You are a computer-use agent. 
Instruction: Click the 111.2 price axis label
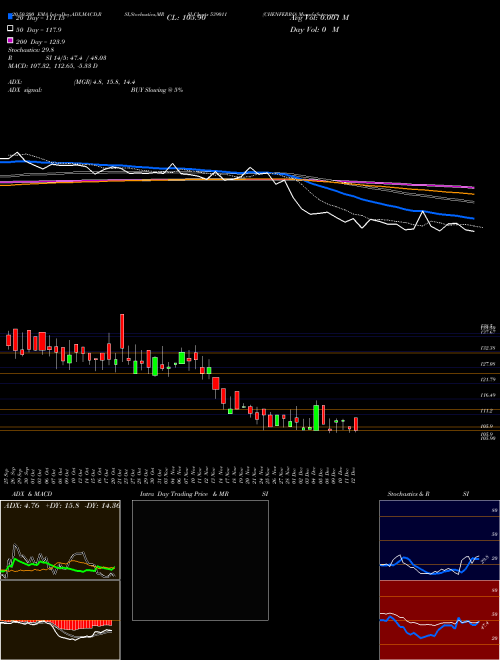pyautogui.click(x=487, y=411)
